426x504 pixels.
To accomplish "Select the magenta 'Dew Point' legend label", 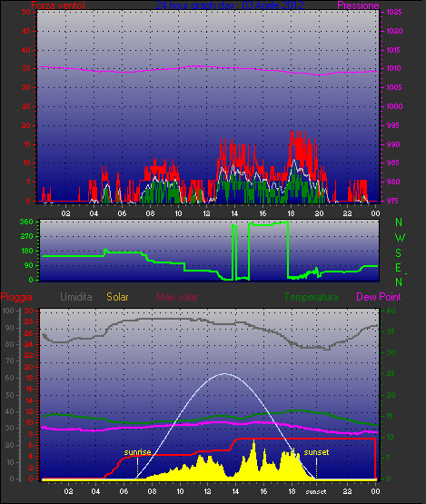I will point(379,297).
